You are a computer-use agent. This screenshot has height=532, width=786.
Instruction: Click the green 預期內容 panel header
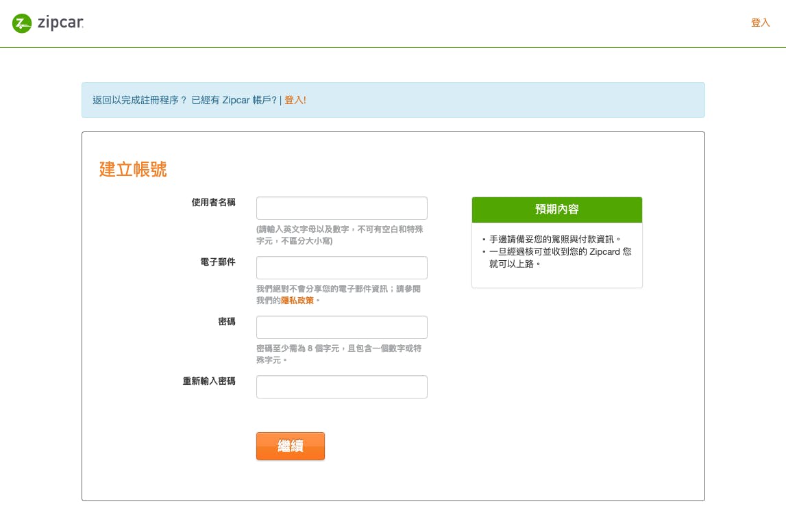coord(556,210)
